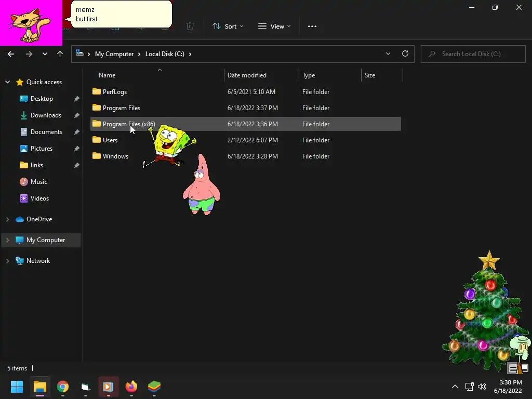Open the View options menu

coord(274,26)
